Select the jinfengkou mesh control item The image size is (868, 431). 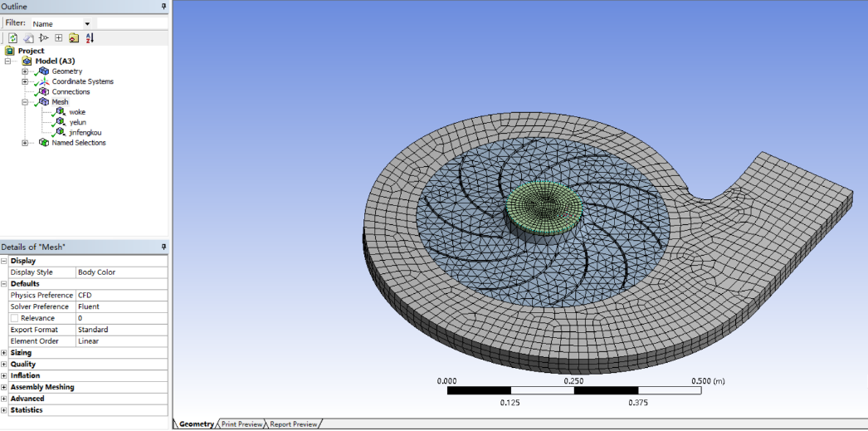coord(85,132)
